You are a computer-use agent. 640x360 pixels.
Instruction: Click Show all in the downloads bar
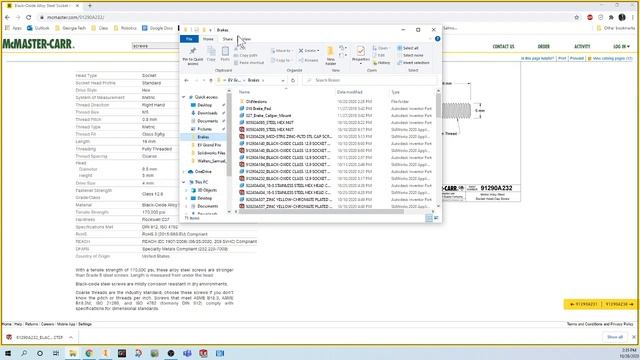(x=615, y=337)
